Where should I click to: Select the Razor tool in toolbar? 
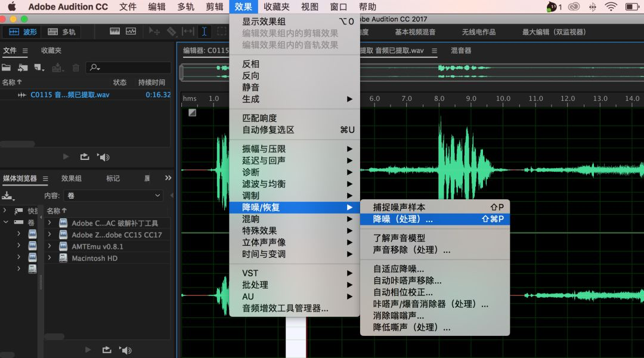click(x=171, y=32)
